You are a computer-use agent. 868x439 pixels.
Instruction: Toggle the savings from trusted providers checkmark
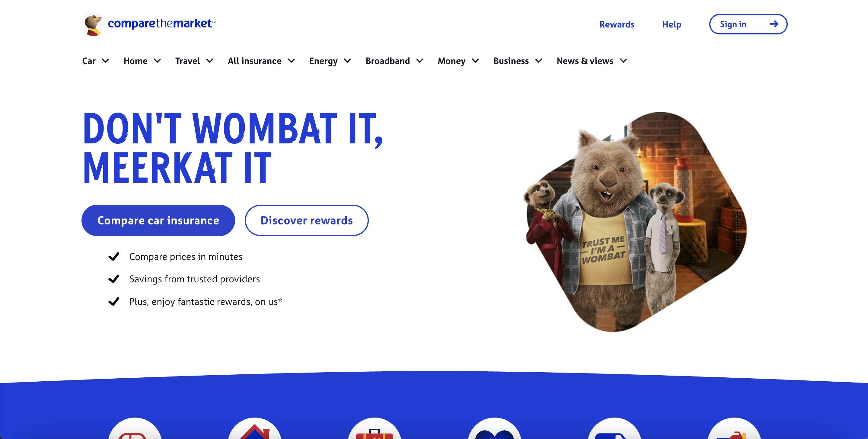click(113, 279)
